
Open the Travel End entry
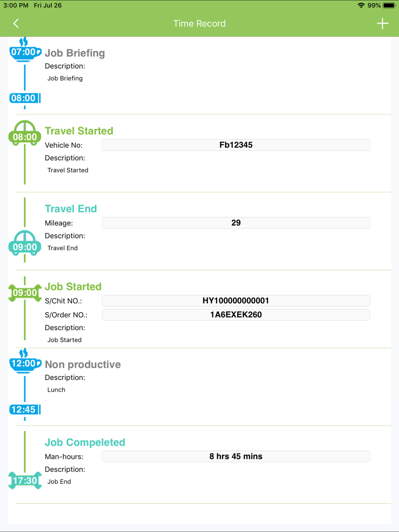click(71, 209)
